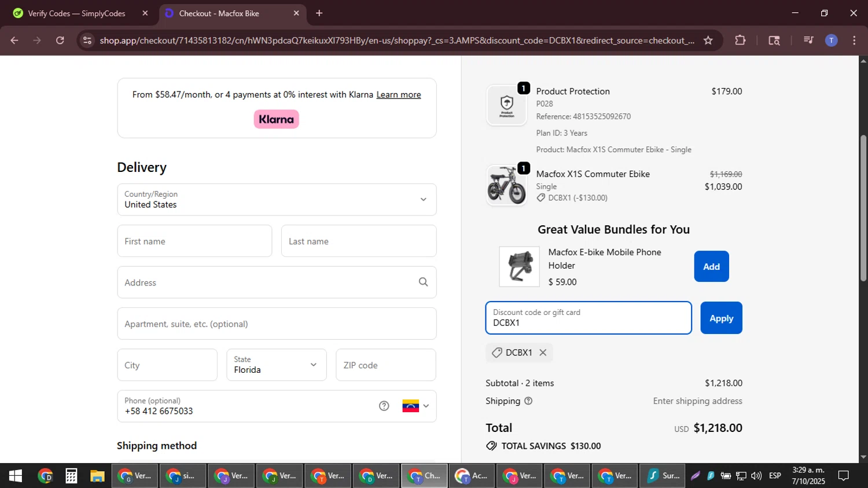This screenshot has height=488, width=868.
Task: Click the City field
Action: [x=167, y=365]
